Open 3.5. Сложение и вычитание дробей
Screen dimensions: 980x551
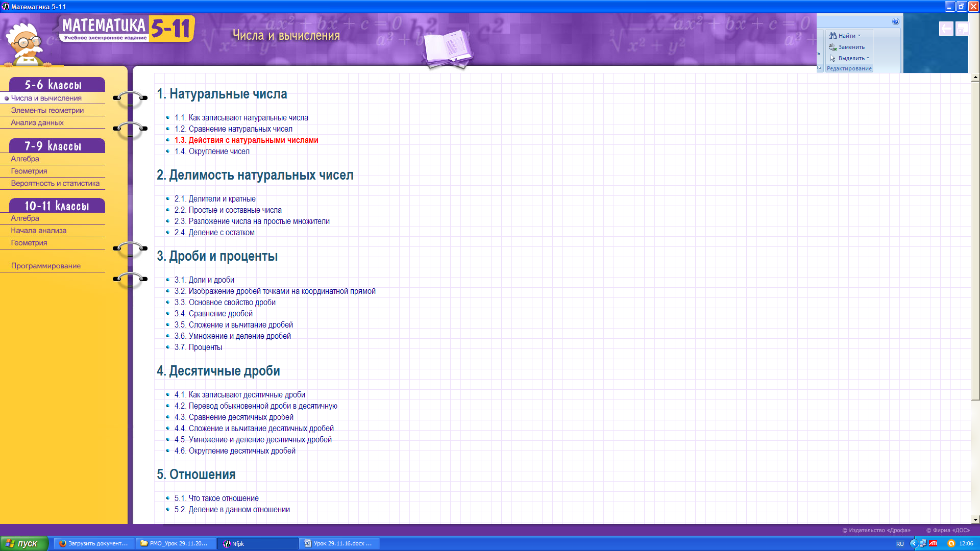coord(234,324)
